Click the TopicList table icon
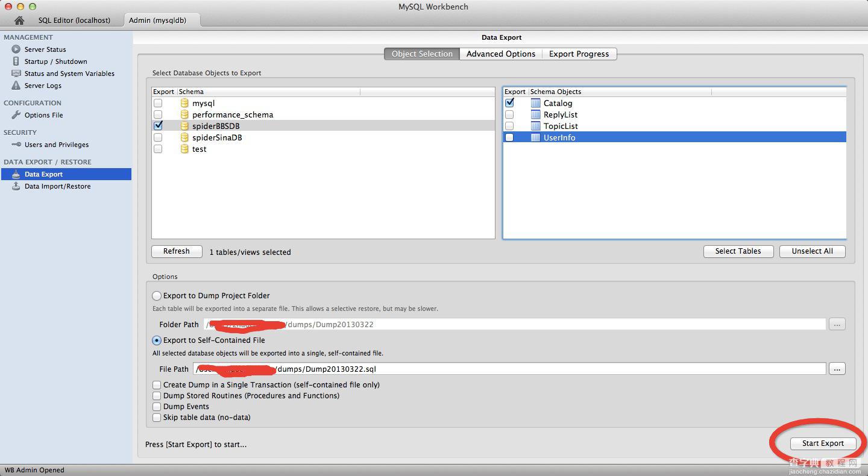This screenshot has height=476, width=868. click(x=535, y=126)
